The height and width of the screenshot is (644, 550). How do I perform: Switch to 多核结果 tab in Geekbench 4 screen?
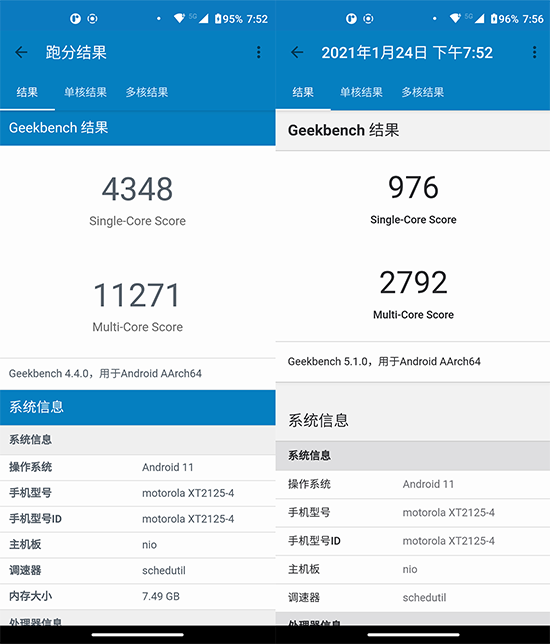pyautogui.click(x=147, y=92)
